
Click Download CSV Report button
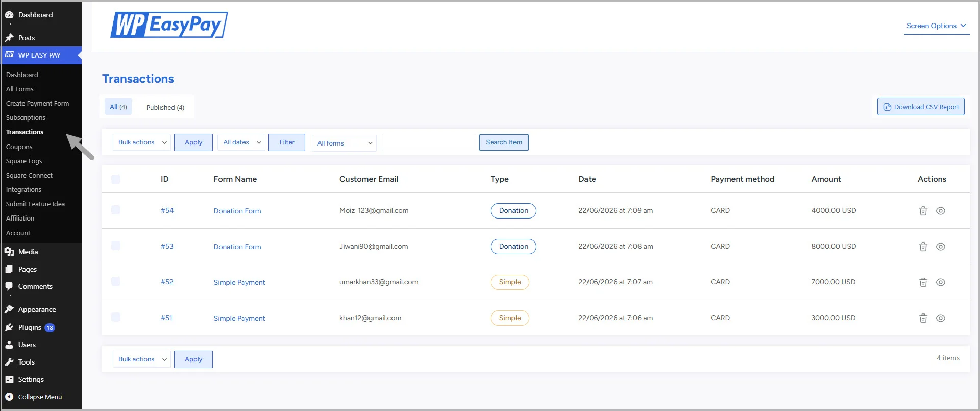(921, 107)
